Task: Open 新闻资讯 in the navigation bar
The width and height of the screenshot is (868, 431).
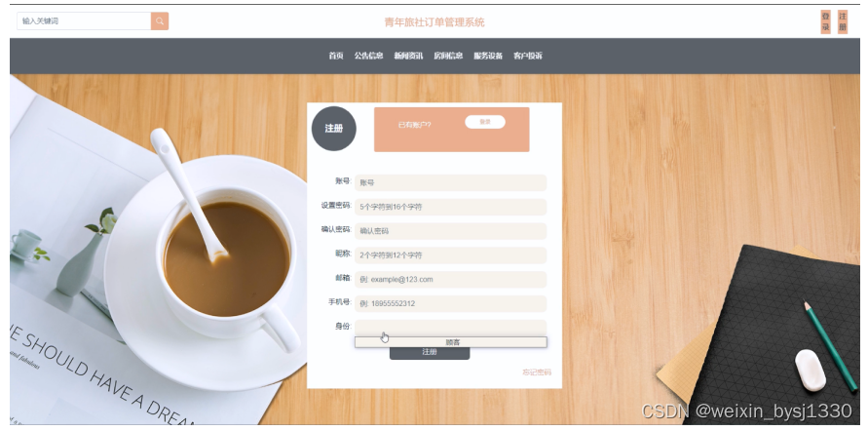Action: (408, 56)
